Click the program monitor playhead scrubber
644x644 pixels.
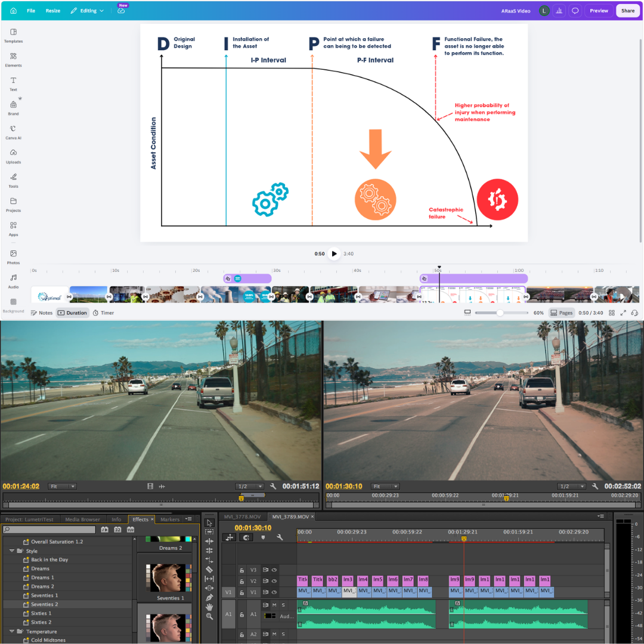pyautogui.click(x=506, y=499)
